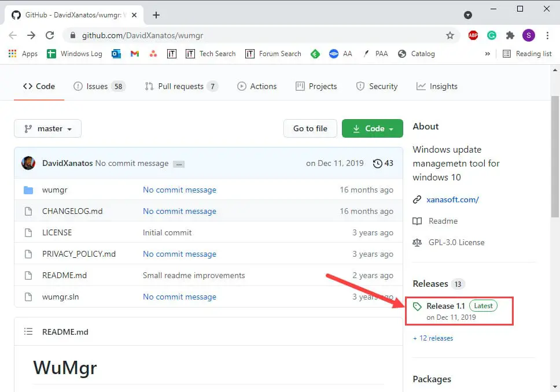Open the wumgr folder
The height and width of the screenshot is (392, 560).
point(54,190)
